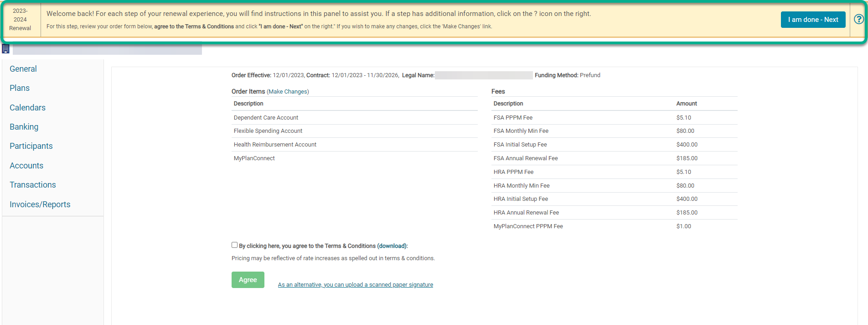
Task: Click the 2023-2024 Renewal label
Action: [20, 20]
